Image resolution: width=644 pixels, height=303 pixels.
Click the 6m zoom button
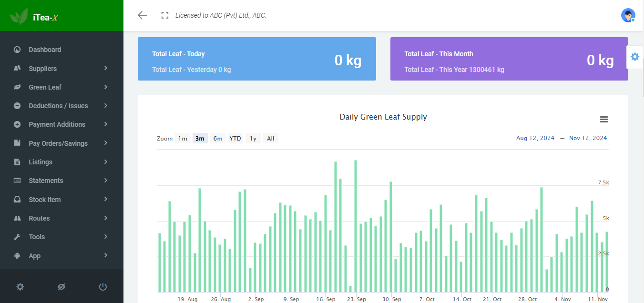pos(218,139)
